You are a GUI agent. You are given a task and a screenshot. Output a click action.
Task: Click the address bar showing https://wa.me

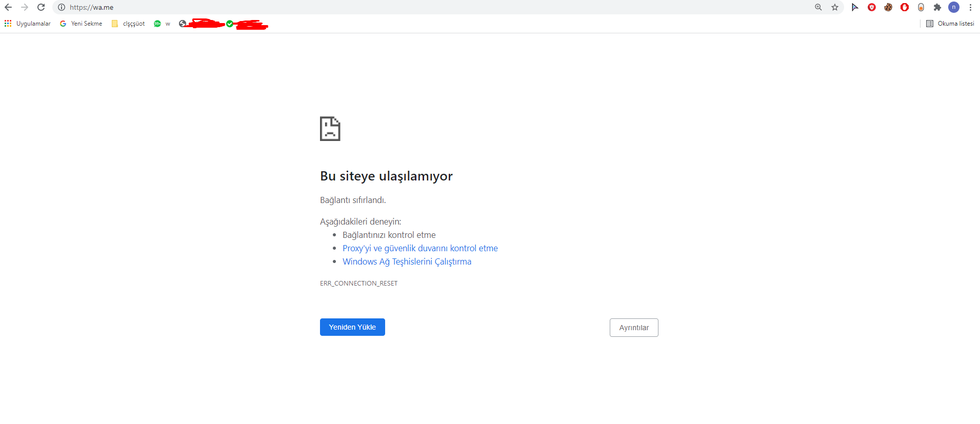[x=410, y=7]
